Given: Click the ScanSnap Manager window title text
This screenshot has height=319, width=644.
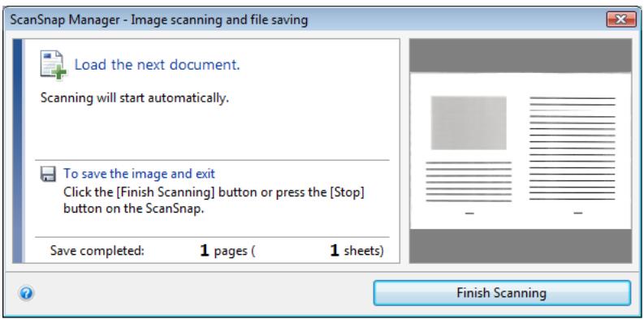Looking at the screenshot, I should tap(159, 19).
